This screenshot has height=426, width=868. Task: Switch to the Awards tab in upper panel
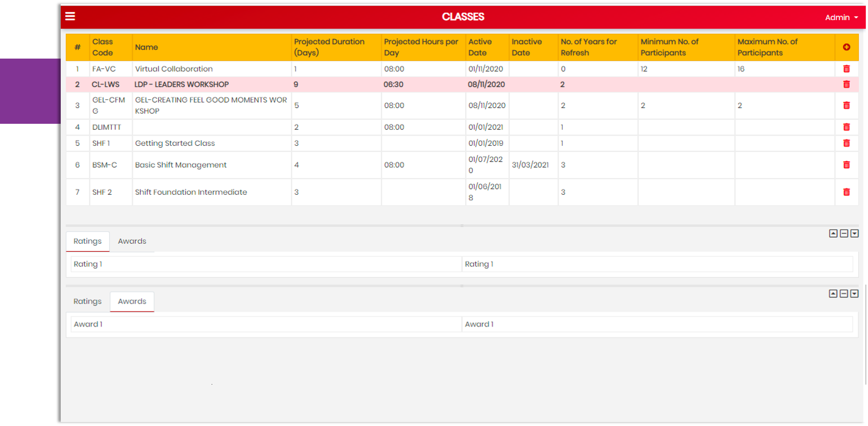132,241
